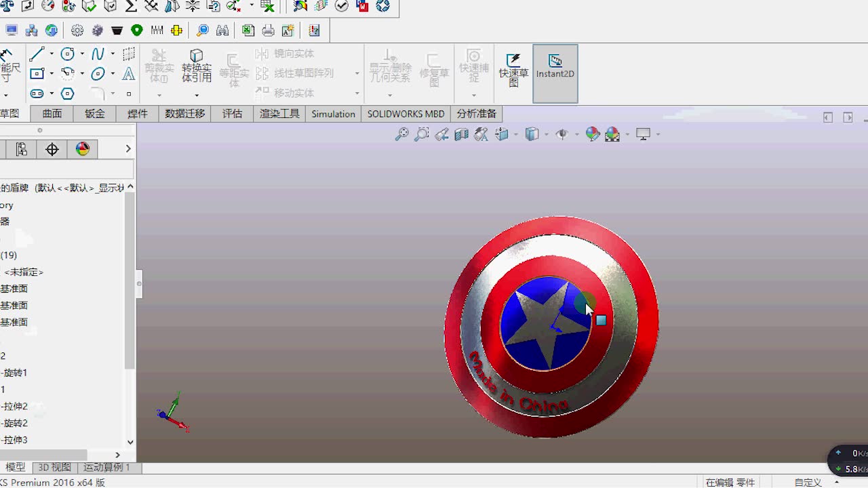Select the -旋转1 feature in tree
Image resolution: width=868 pixels, height=488 pixels.
14,373
